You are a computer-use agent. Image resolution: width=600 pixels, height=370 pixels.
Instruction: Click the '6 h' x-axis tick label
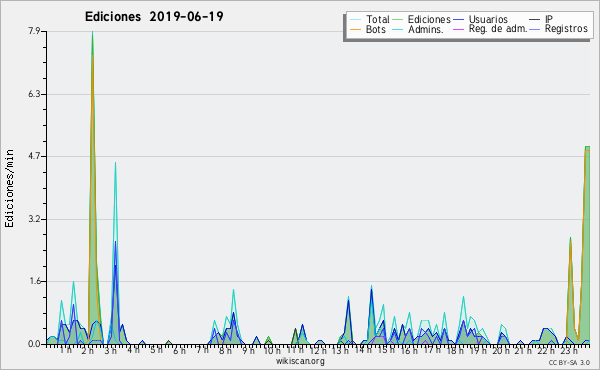click(179, 350)
